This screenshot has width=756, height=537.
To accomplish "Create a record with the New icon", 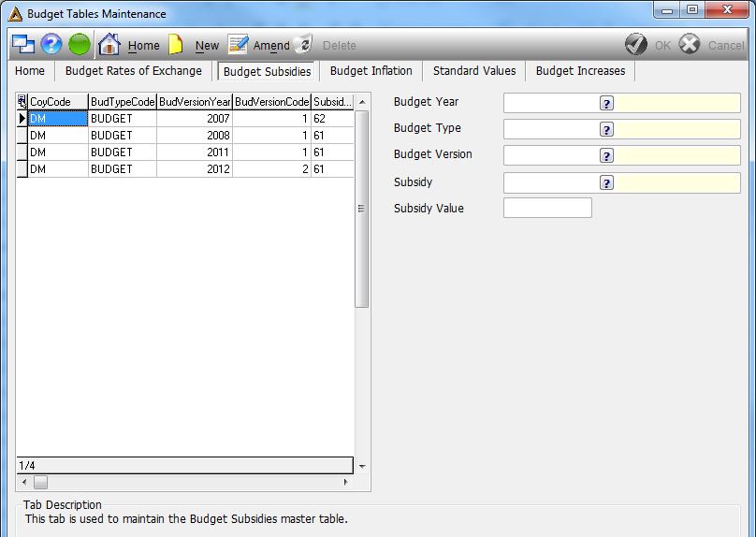I will click(x=176, y=44).
